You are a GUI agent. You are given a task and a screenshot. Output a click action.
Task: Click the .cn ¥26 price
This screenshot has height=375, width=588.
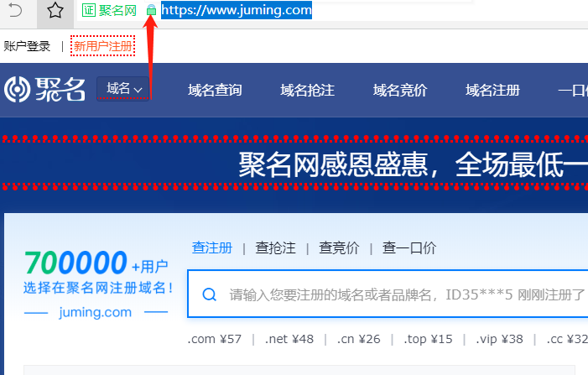point(358,339)
